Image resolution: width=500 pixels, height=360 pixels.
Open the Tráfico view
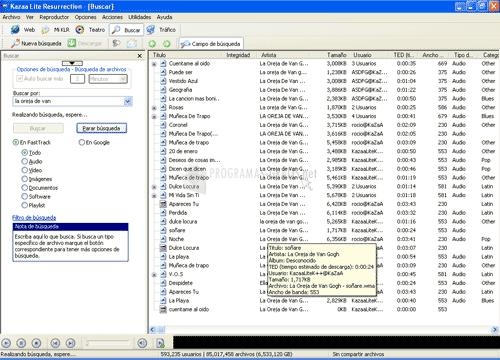[x=161, y=30]
